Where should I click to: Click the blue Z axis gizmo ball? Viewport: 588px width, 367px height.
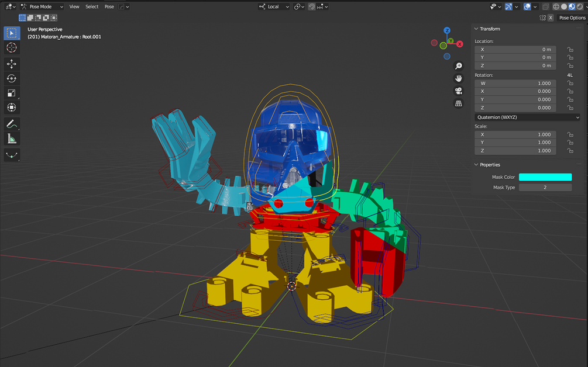446,30
